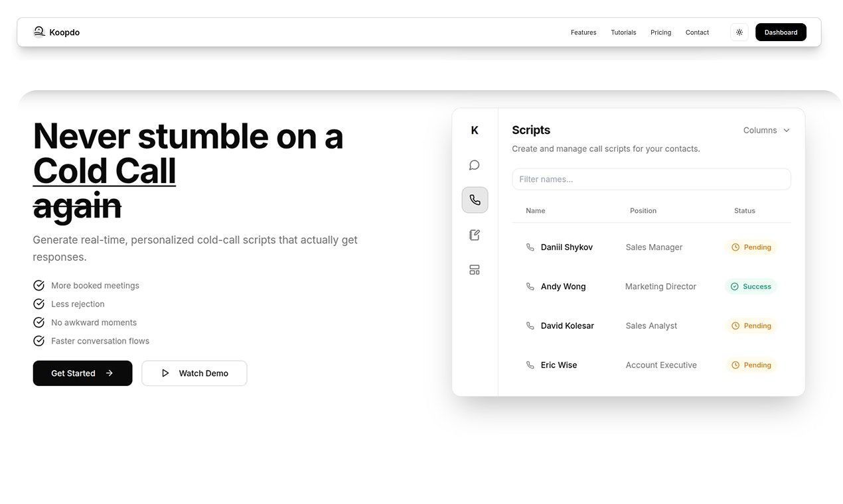
Task: Open the Features menu item
Action: click(x=583, y=32)
